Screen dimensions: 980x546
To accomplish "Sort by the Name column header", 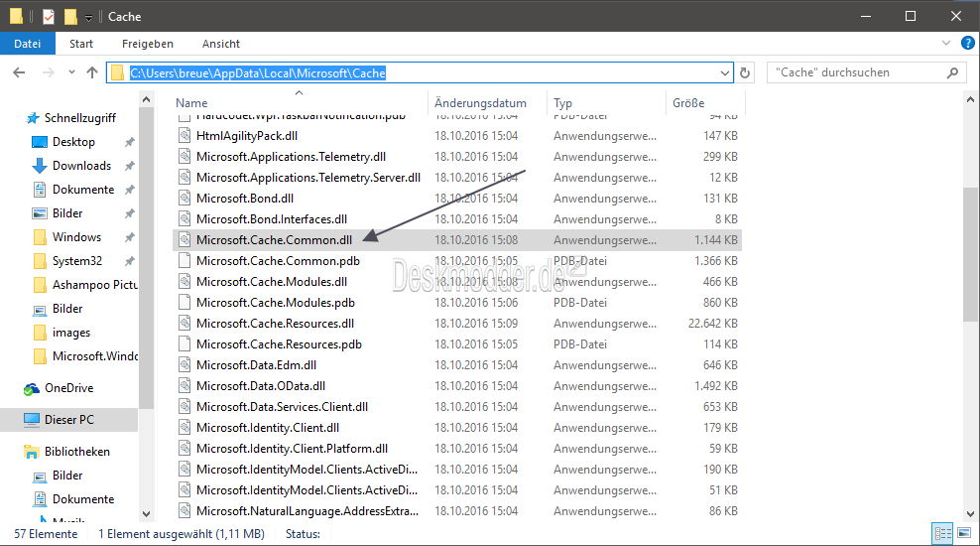I will tap(191, 103).
